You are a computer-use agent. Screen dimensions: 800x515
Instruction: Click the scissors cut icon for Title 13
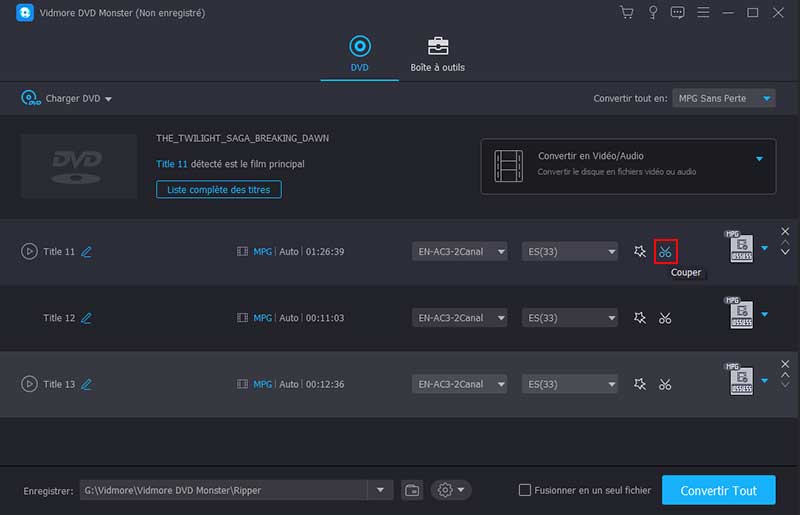pos(665,384)
